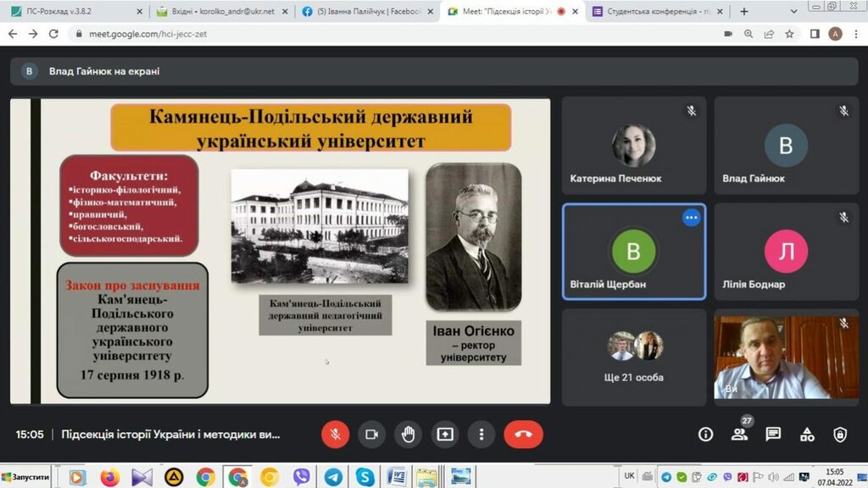Viewport: 868px width, 488px height.
Task: Raise hand in the meeting
Action: pyautogui.click(x=408, y=435)
